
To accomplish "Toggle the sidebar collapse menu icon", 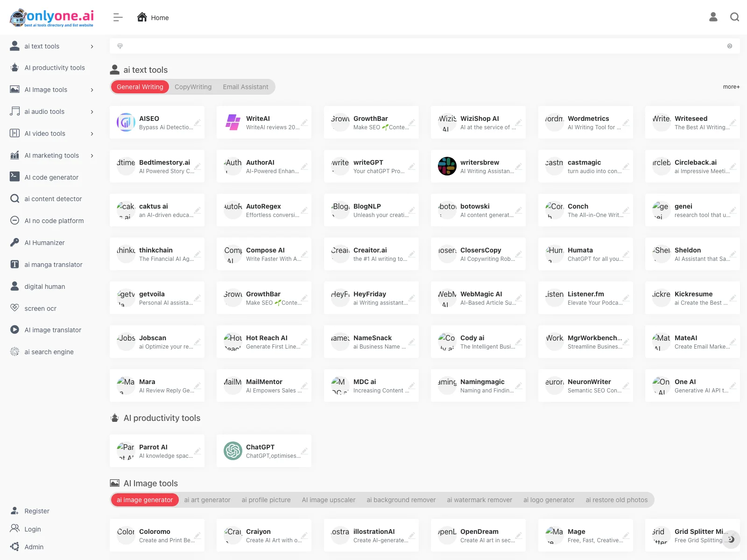I will pos(118,17).
